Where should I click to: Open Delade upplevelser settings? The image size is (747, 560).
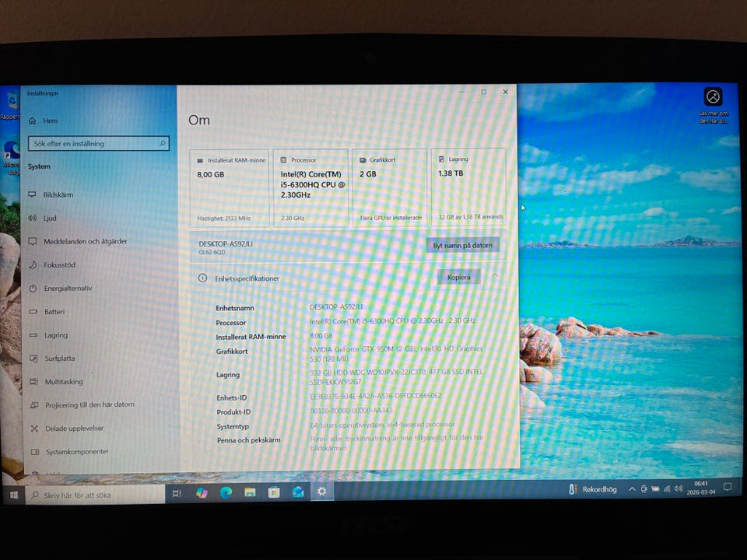[x=67, y=428]
